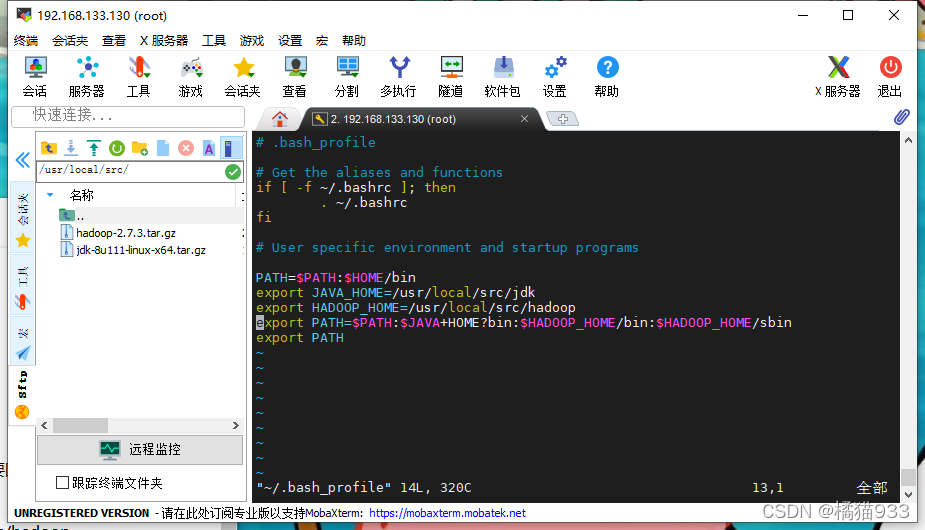
Task: Click the file list horizontal scrollbar thumb
Action: click(x=80, y=425)
